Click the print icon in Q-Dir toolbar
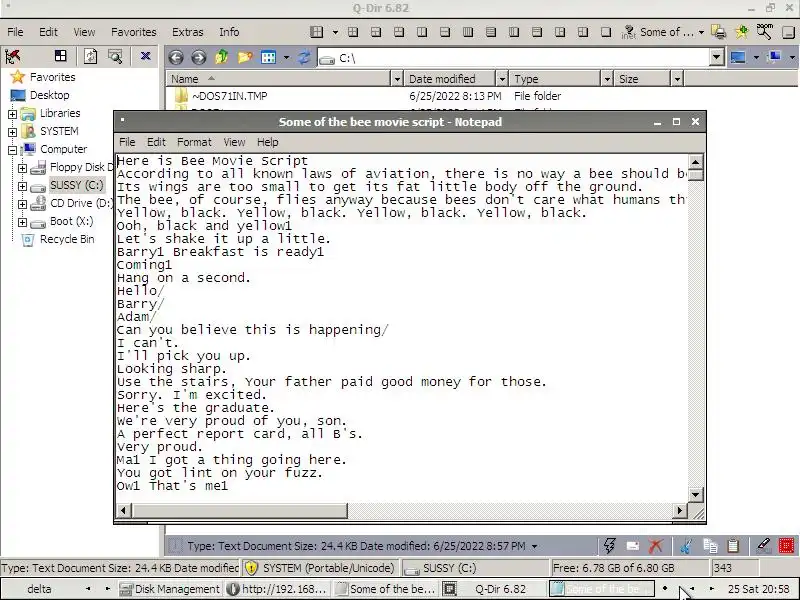This screenshot has height=600, width=800. pos(719,32)
